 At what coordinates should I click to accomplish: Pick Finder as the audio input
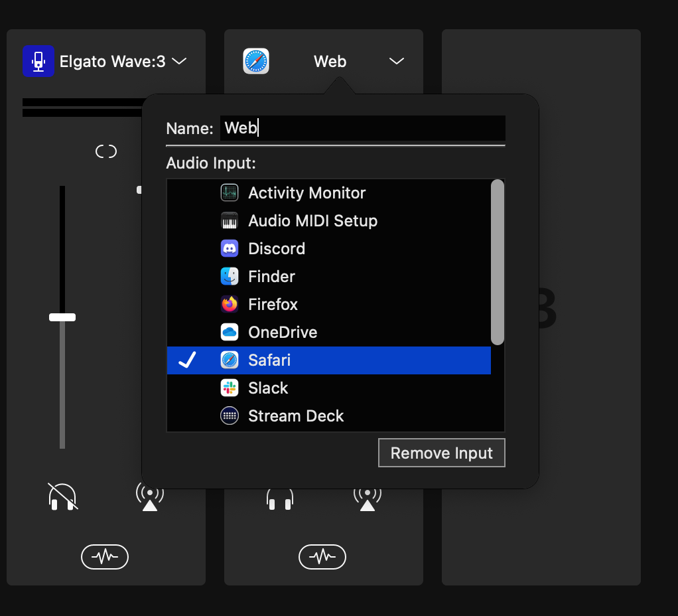click(x=329, y=276)
